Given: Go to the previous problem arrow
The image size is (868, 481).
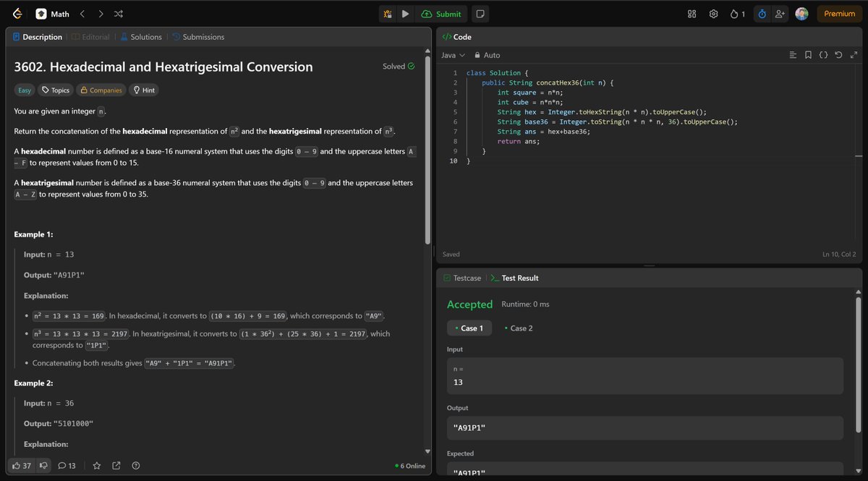Looking at the screenshot, I should pyautogui.click(x=82, y=14).
